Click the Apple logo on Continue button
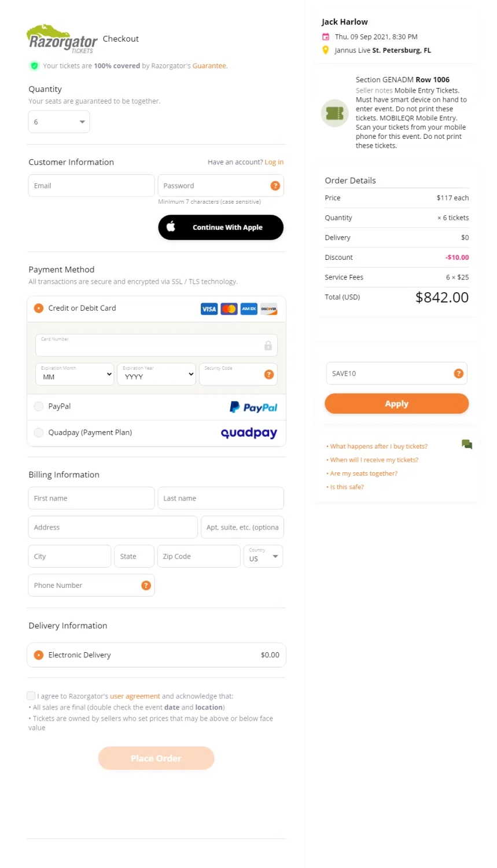This screenshot has width=497, height=868. coord(171,226)
